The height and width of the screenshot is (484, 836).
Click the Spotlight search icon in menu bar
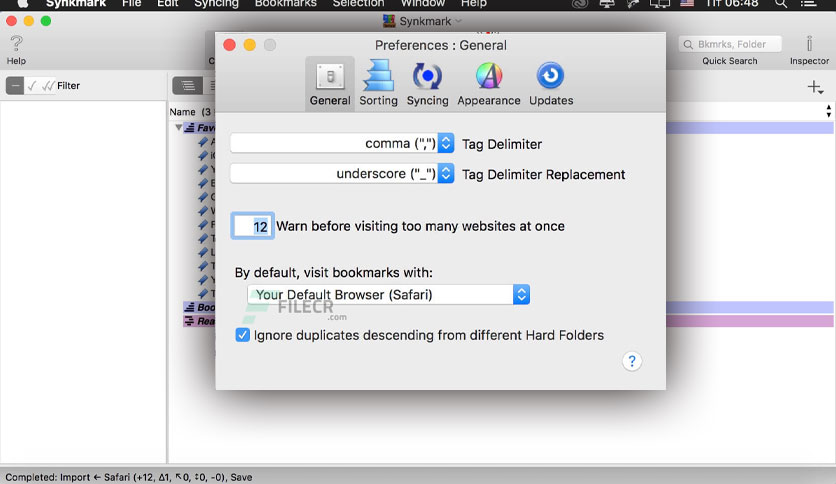click(x=781, y=3)
